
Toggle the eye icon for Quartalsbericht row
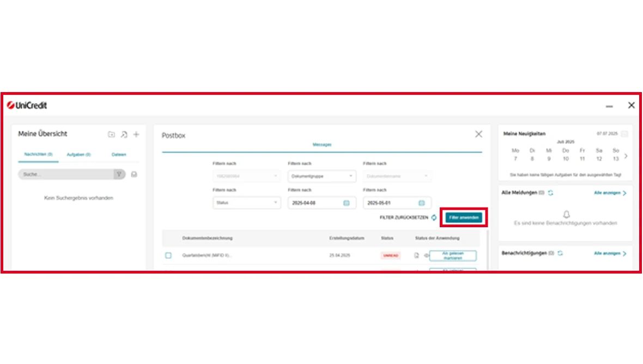pos(426,256)
